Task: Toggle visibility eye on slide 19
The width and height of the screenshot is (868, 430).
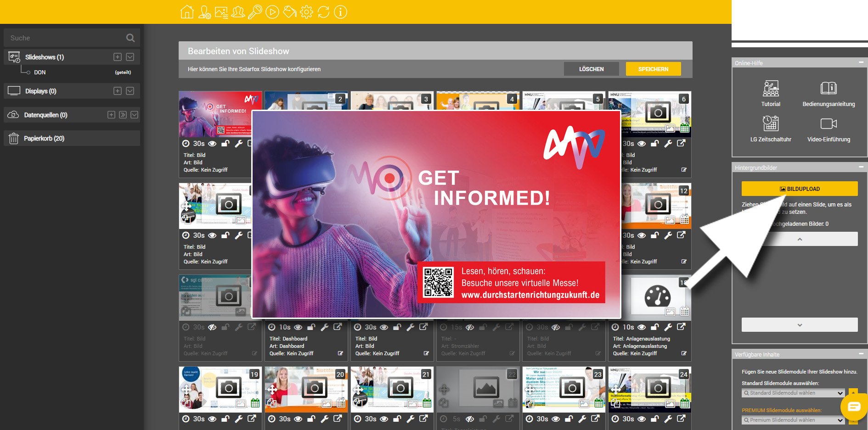Action: (x=212, y=419)
